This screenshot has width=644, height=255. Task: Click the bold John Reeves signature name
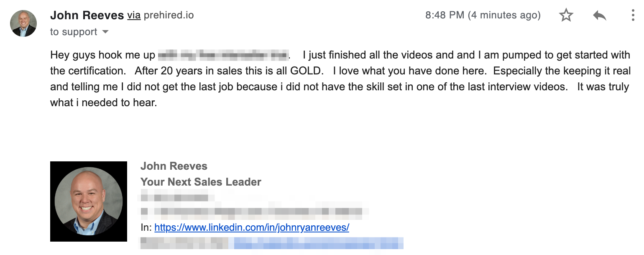tap(174, 166)
